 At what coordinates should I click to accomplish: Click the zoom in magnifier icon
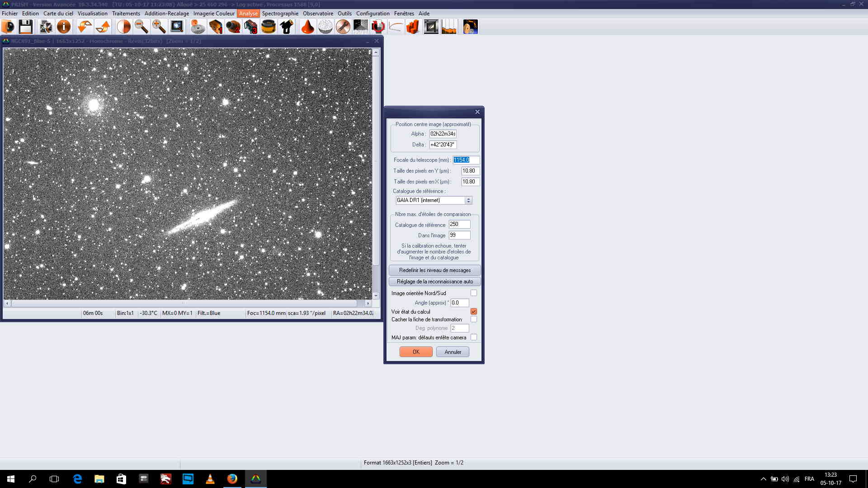coord(159,27)
